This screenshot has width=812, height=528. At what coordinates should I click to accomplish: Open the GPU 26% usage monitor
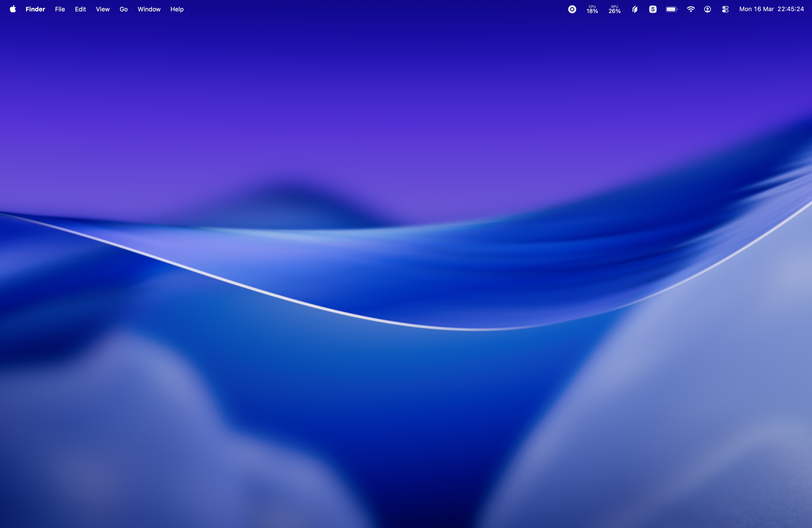coord(614,9)
